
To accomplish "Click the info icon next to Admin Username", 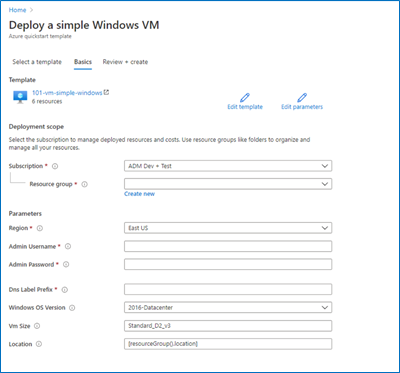I will [68, 247].
